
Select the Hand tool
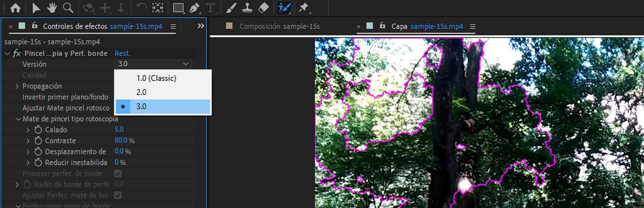tap(52, 8)
